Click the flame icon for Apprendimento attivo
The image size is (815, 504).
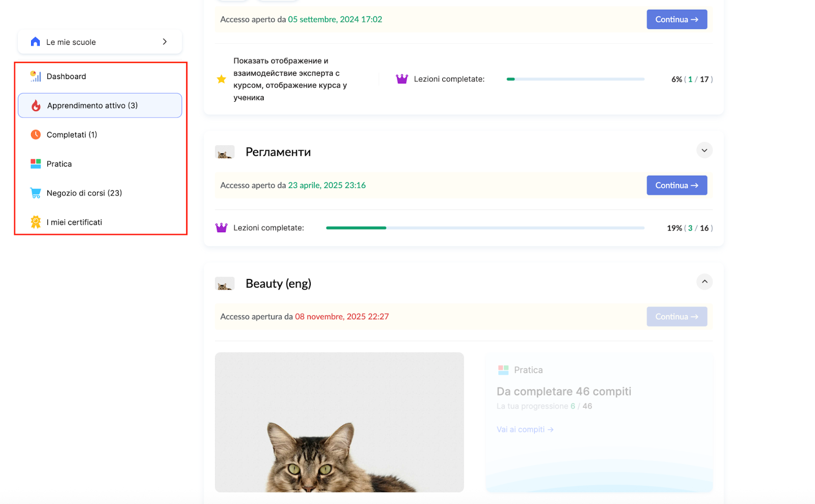[x=36, y=105]
